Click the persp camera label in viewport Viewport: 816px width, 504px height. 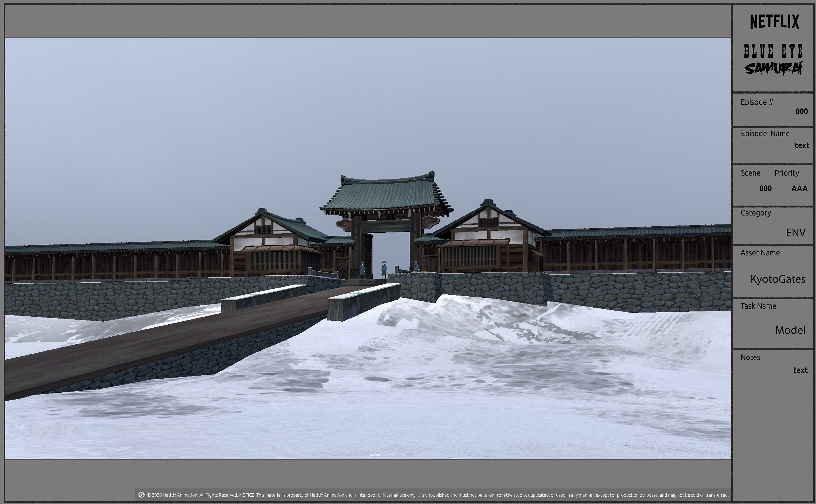click(x=375, y=455)
